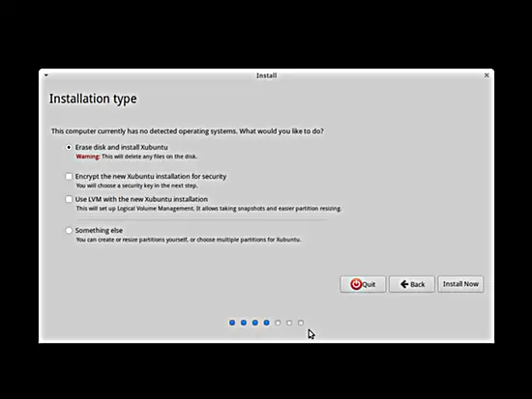
Task: Start installation with Install Now
Action: pos(460,284)
